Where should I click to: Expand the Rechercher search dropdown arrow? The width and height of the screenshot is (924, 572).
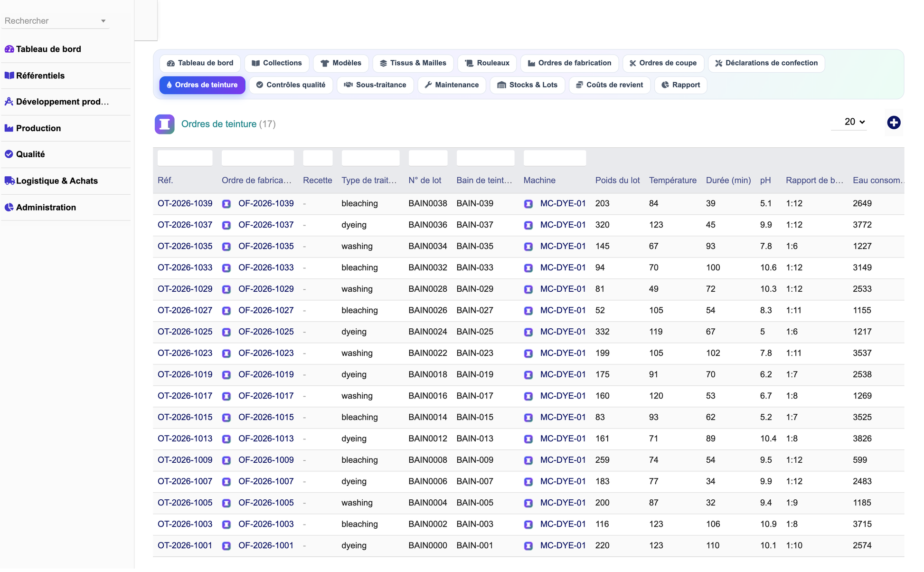(103, 21)
